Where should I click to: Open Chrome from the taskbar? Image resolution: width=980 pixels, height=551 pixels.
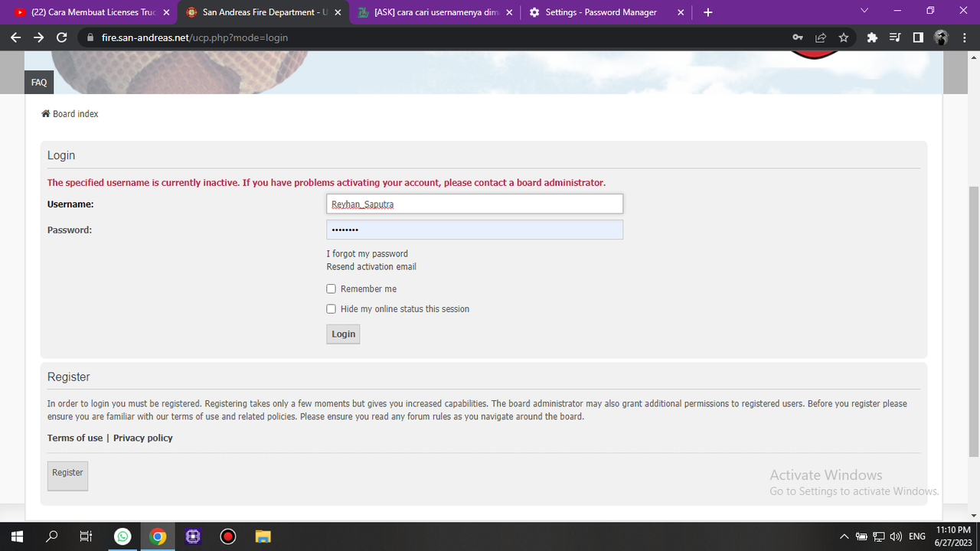[x=158, y=536]
